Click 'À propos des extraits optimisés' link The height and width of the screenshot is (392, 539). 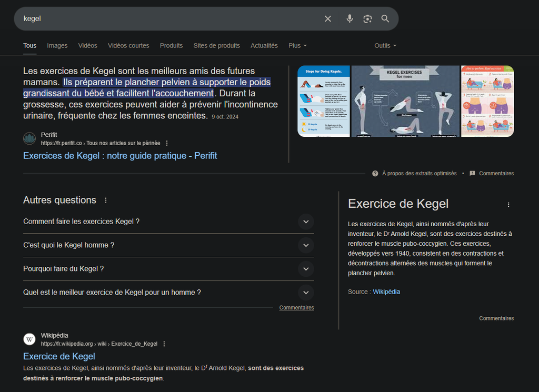tap(420, 174)
